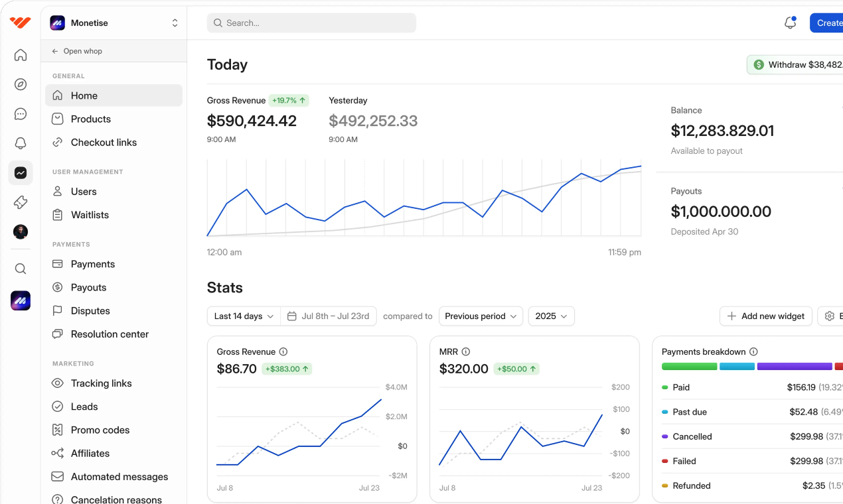Viewport: 843px width, 504px height.
Task: Click the Withdraw balance button
Action: click(797, 64)
